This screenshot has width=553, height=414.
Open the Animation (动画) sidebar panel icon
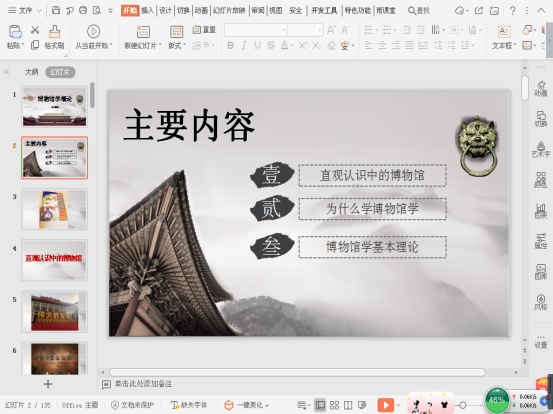click(540, 88)
